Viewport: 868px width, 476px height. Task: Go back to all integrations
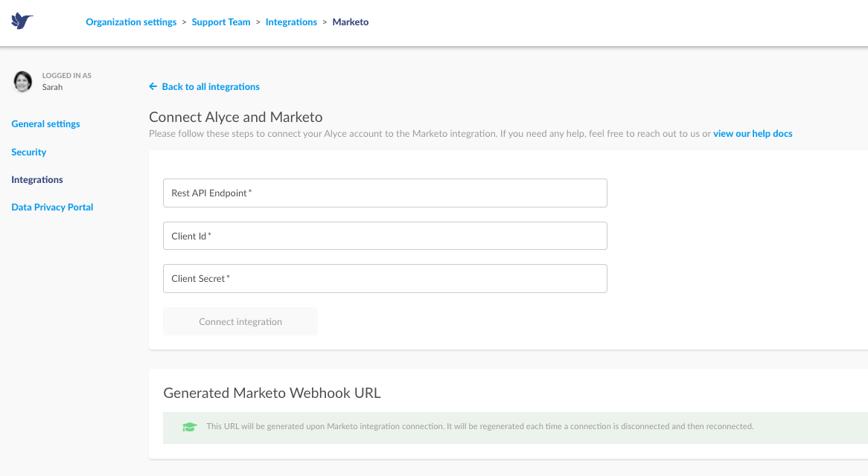(x=204, y=87)
